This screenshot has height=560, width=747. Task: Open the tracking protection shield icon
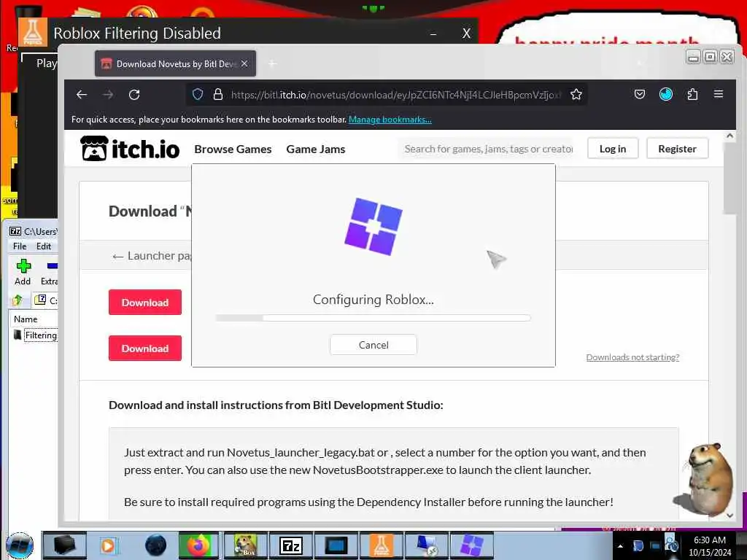[x=198, y=94]
